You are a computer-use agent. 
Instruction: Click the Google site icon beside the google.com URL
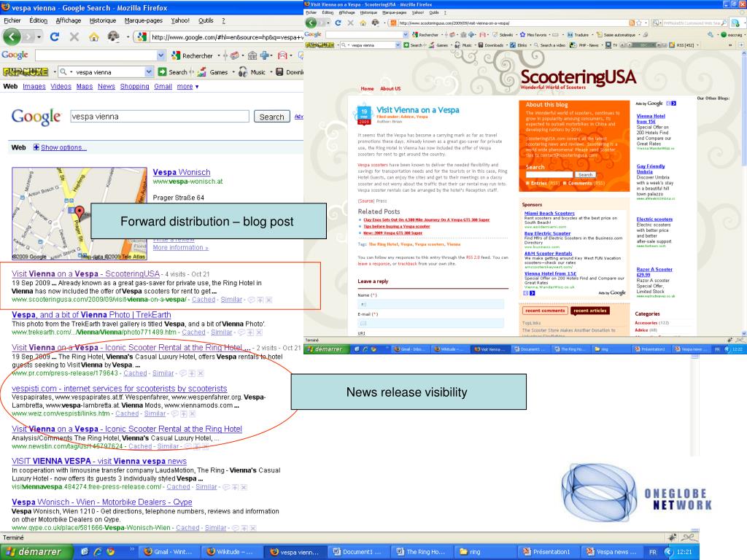point(142,36)
